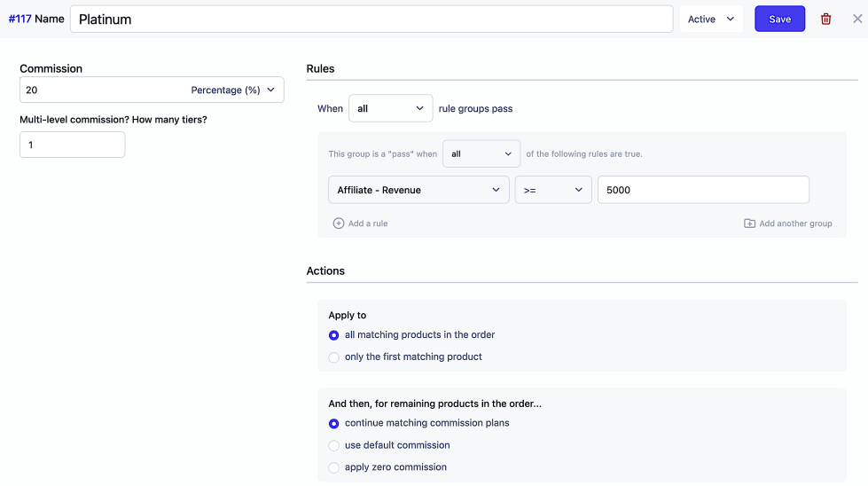The width and height of the screenshot is (868, 486).
Task: Click the rule value field showing 5000
Action: tap(702, 191)
